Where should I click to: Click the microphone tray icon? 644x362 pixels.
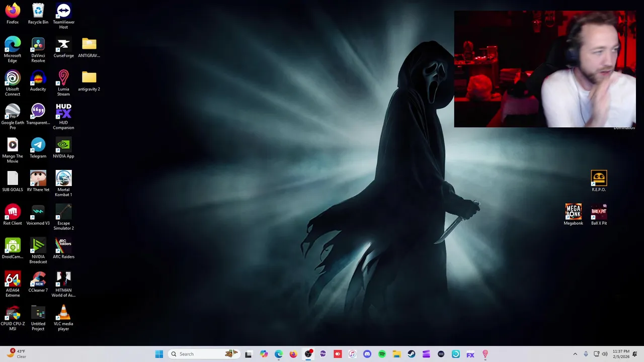[x=586, y=354]
